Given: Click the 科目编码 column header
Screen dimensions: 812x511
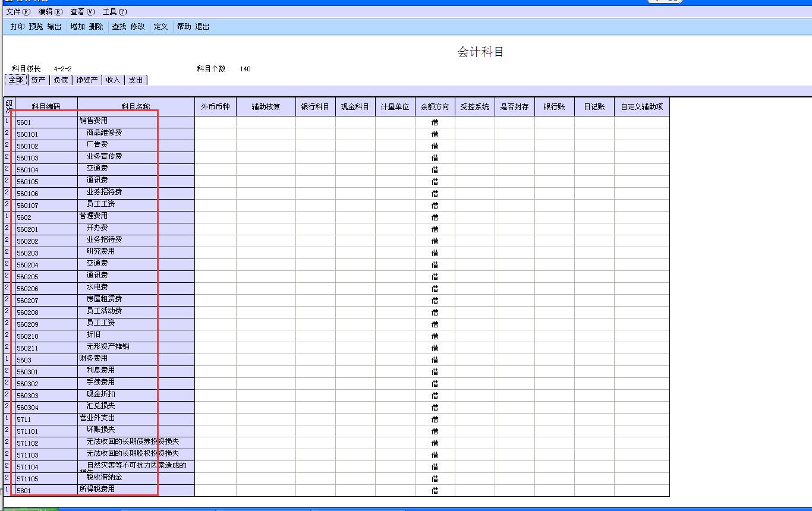Looking at the screenshot, I should pyautogui.click(x=46, y=107).
